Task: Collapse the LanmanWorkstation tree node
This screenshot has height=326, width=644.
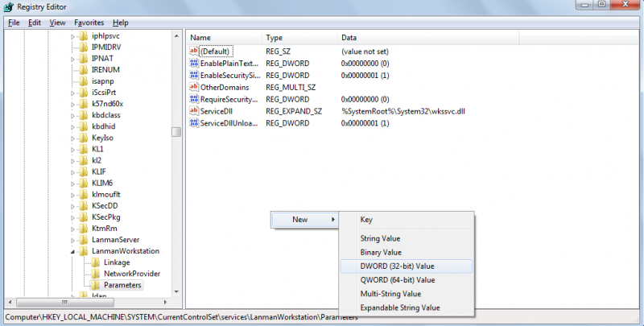Action: 72,252
